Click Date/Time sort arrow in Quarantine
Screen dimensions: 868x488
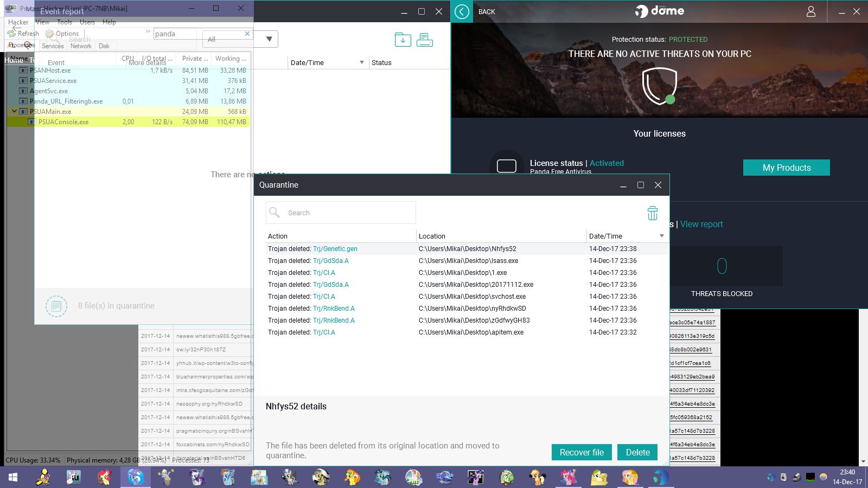(x=662, y=236)
